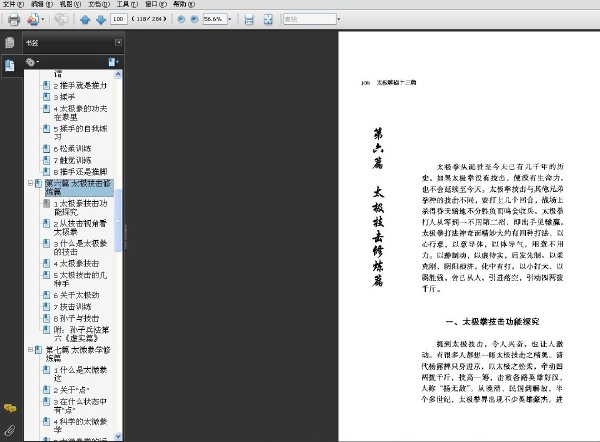The height and width of the screenshot is (442, 600).
Task: Select bookmark 2 从技击视角看太极拳
Action: coord(80,227)
